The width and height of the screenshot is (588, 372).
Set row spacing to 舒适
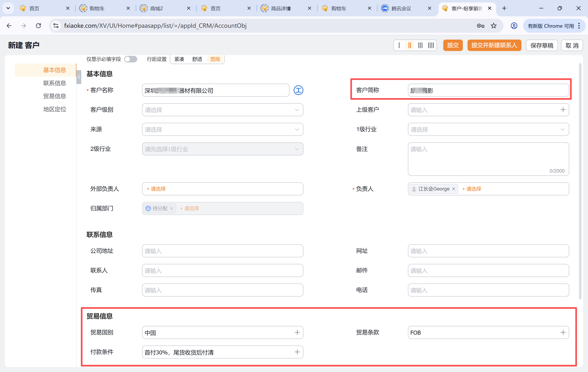click(x=197, y=59)
